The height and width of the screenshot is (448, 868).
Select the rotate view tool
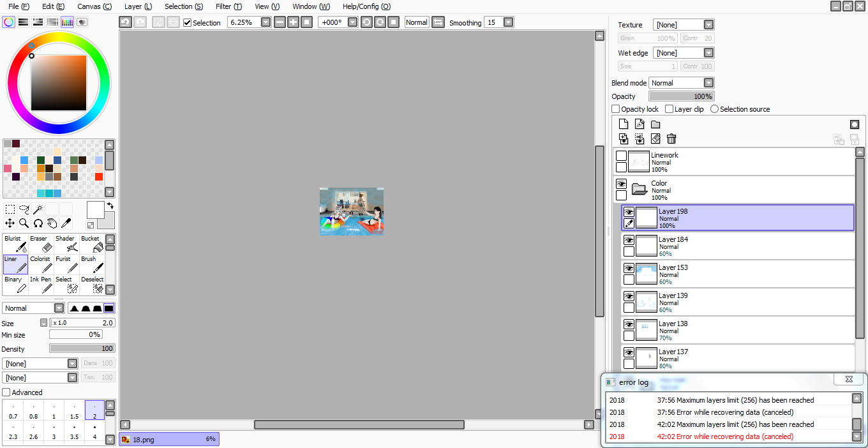tap(38, 223)
